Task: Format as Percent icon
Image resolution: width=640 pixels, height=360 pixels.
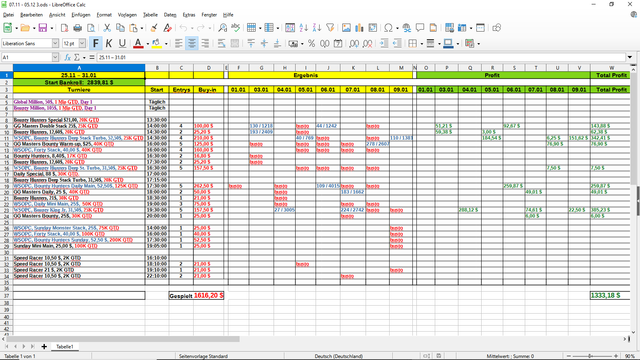Action: click(311, 43)
